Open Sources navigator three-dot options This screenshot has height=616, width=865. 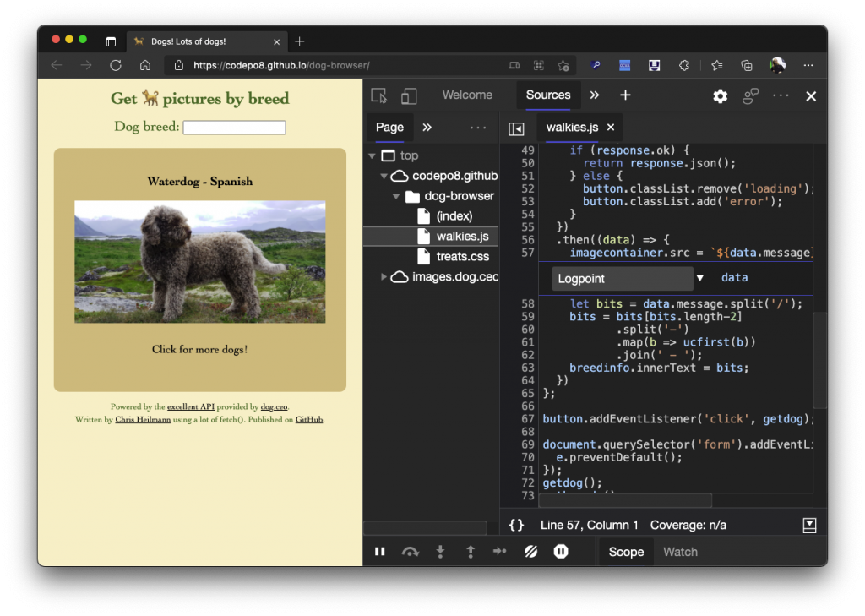[x=478, y=128]
